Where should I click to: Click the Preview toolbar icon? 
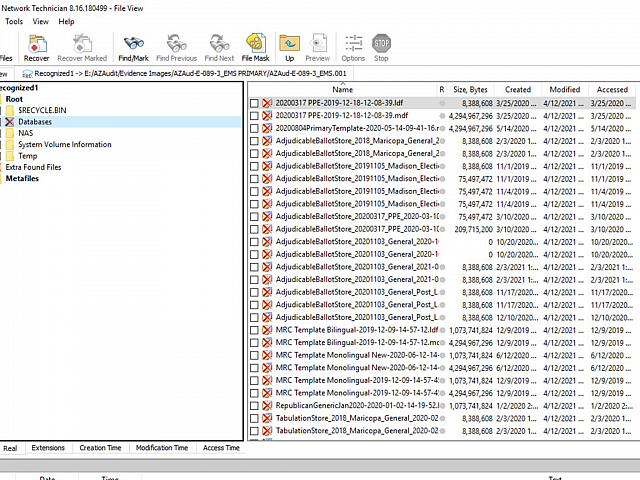[x=318, y=44]
